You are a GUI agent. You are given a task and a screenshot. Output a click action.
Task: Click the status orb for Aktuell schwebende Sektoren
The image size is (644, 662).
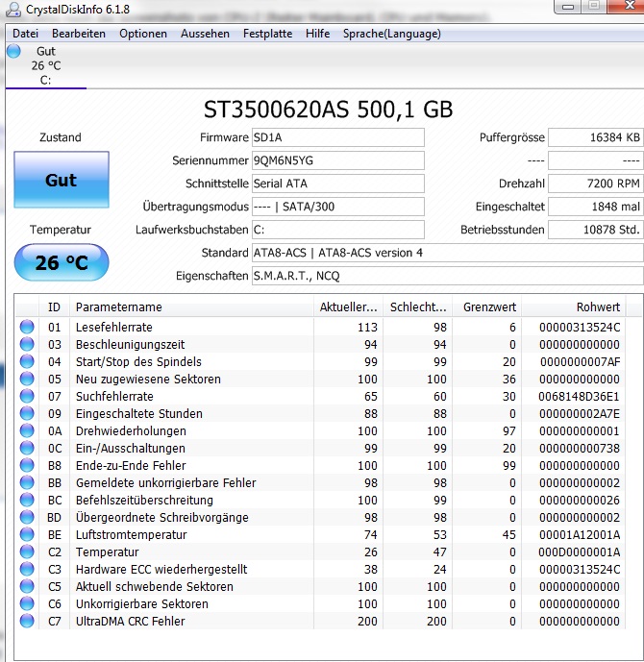click(x=27, y=586)
